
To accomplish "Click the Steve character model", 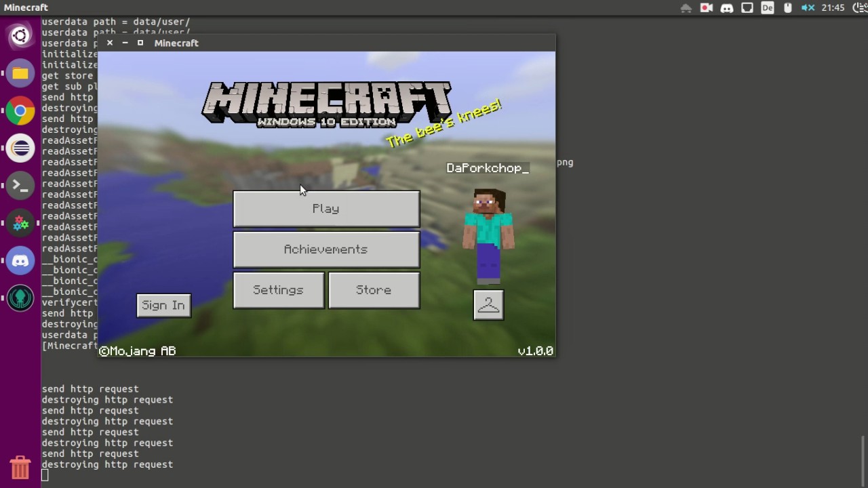I will pos(488,236).
